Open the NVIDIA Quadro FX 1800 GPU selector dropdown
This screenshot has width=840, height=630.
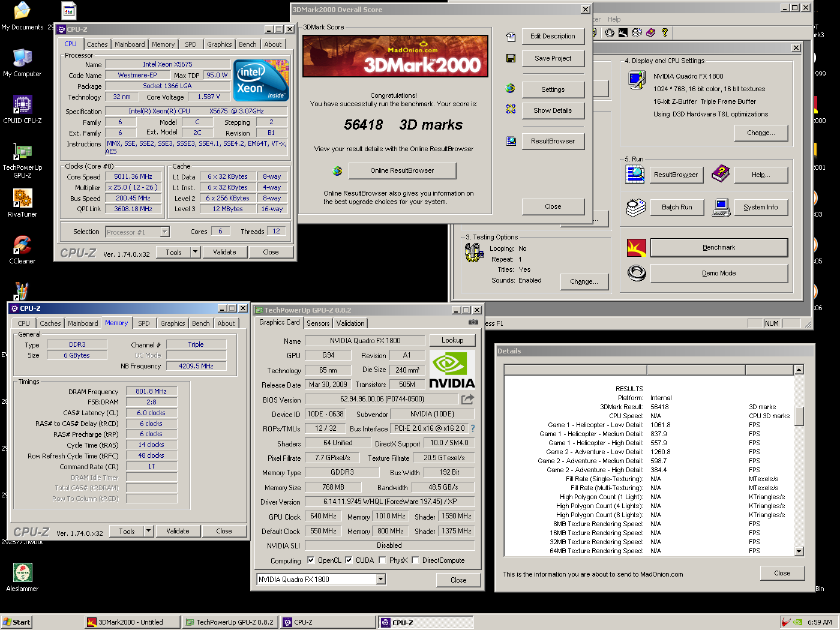381,580
